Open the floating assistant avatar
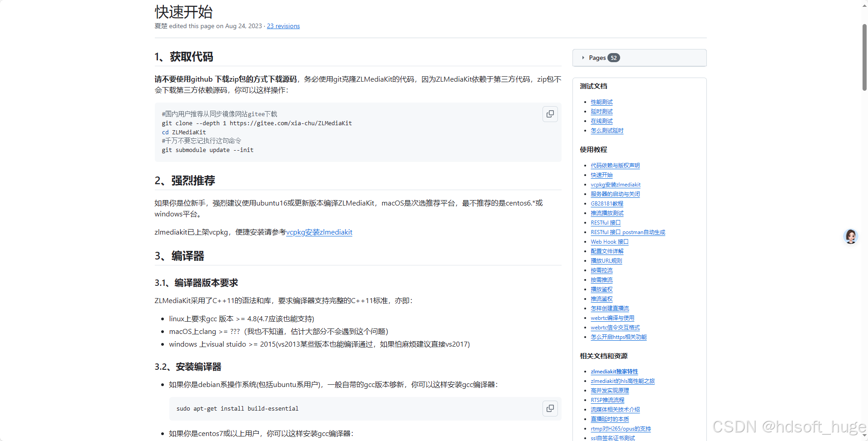Viewport: 868px width, 441px height. click(851, 236)
